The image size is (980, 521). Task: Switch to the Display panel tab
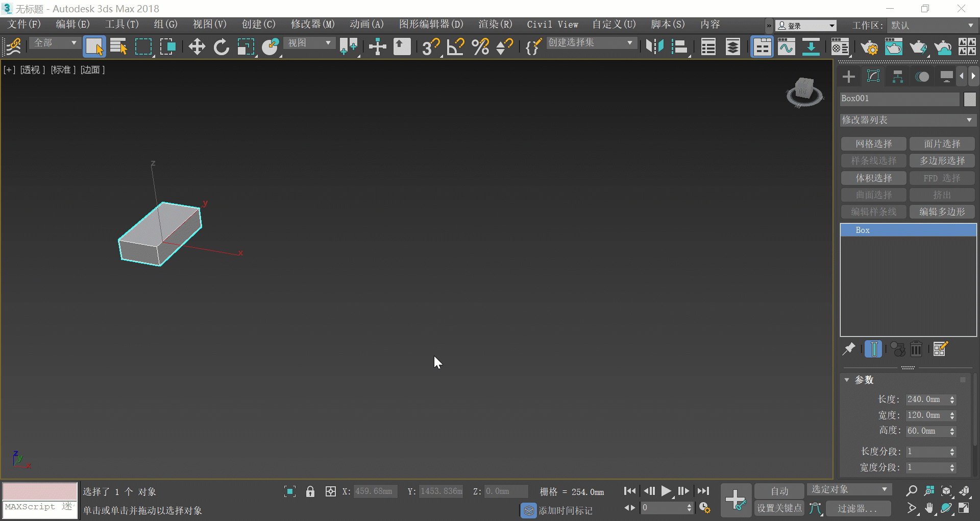click(947, 77)
